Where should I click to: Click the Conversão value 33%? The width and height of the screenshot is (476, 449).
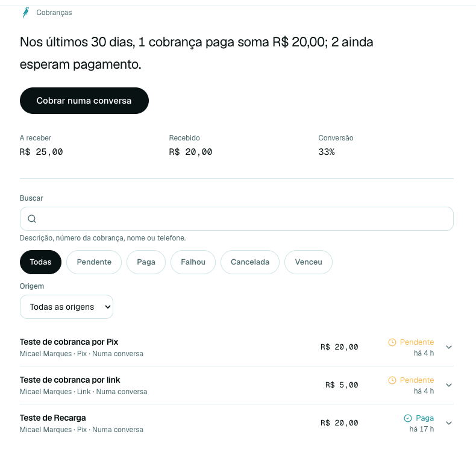tap(327, 152)
